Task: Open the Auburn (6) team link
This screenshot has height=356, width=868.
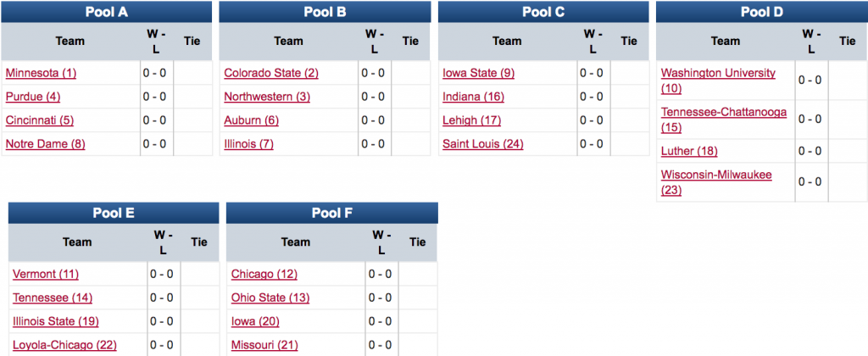Action: pos(251,120)
